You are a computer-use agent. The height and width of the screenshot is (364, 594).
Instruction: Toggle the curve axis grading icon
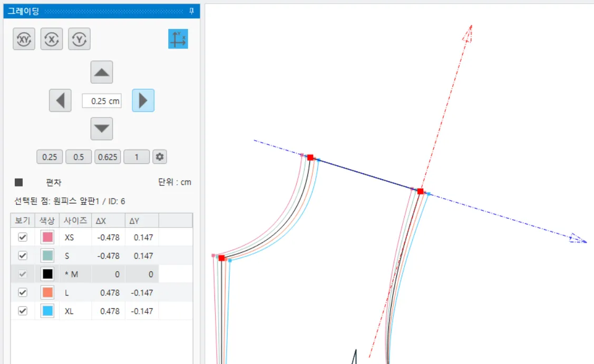coord(178,39)
